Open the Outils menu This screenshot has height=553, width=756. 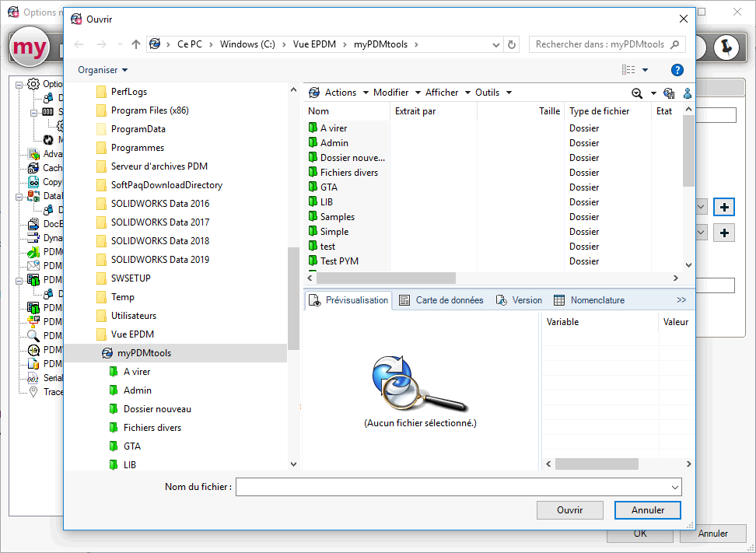click(493, 93)
